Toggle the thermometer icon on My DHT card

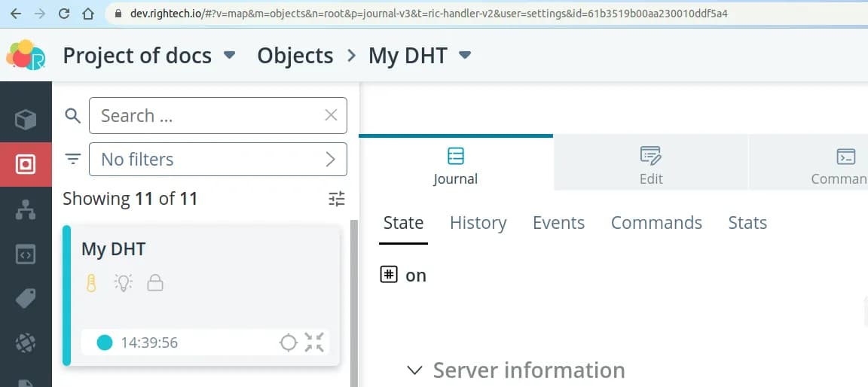pyautogui.click(x=91, y=283)
